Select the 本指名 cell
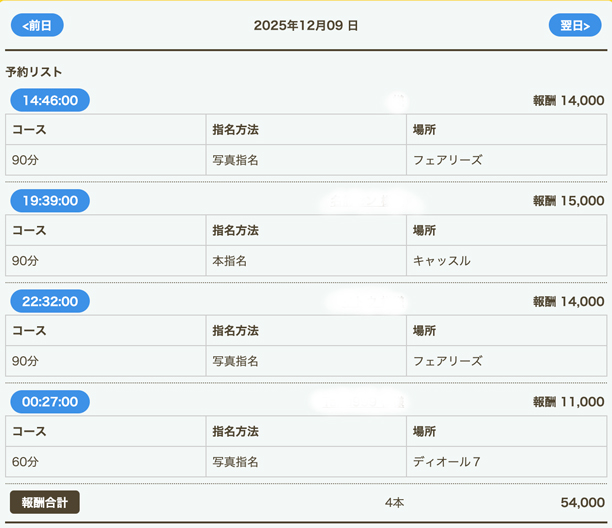612x528 pixels. (230, 261)
